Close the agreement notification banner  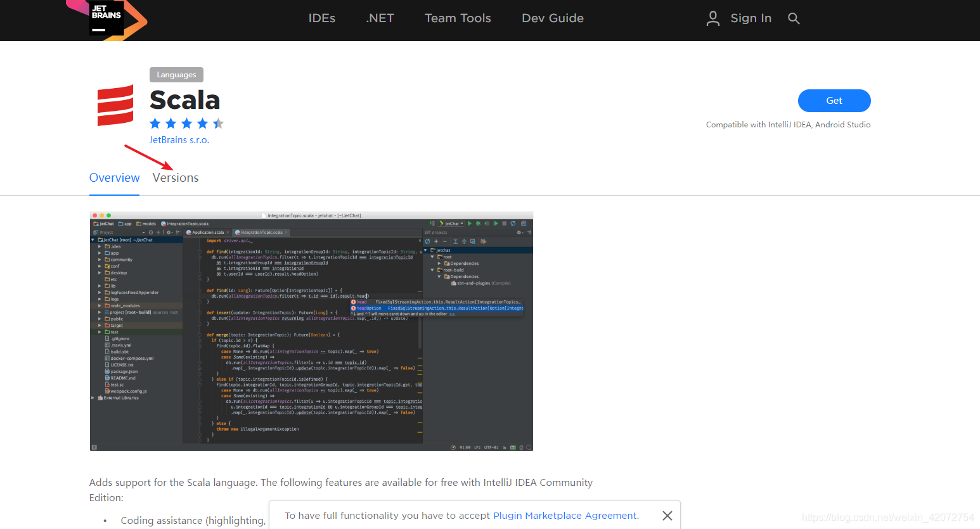[x=667, y=516]
